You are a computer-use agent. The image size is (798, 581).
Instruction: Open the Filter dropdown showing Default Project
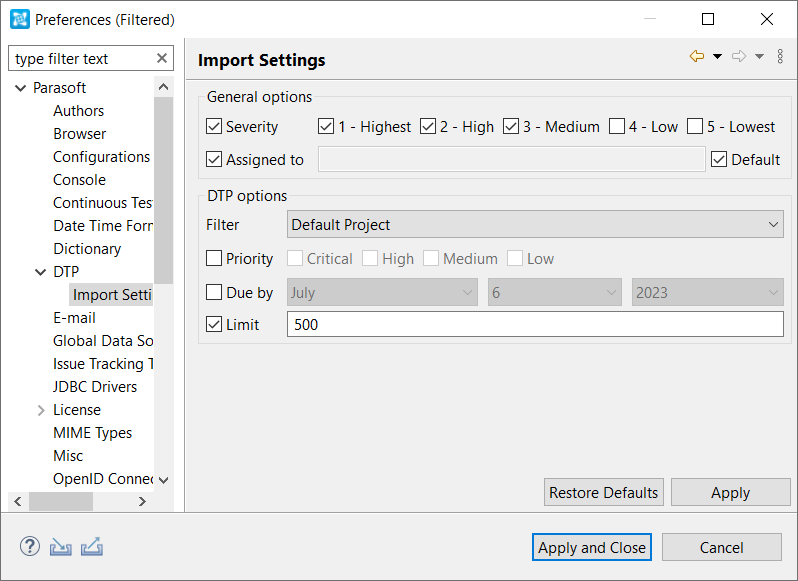pos(535,224)
